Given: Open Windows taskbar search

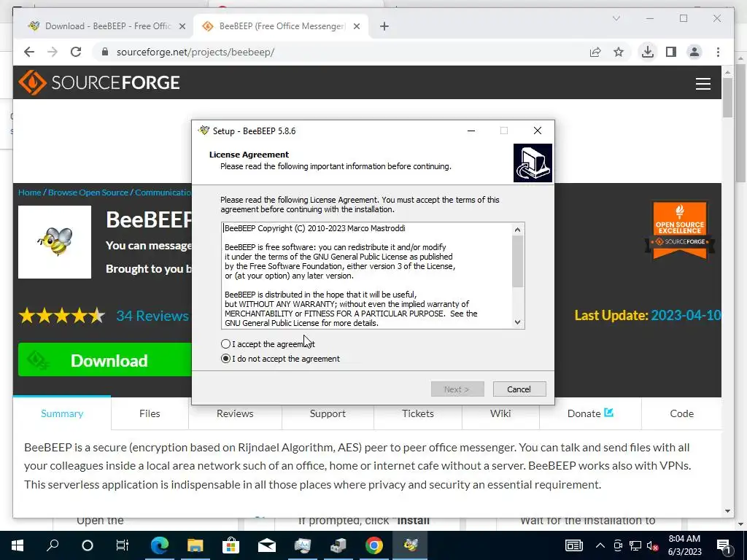Looking at the screenshot, I should [x=53, y=545].
